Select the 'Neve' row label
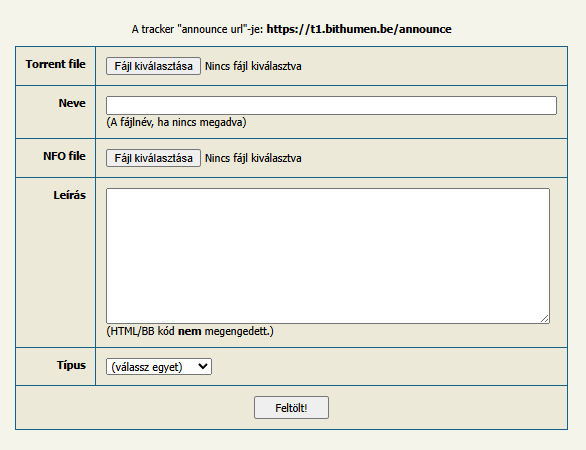Screen dimensions: 586x450 (72, 103)
